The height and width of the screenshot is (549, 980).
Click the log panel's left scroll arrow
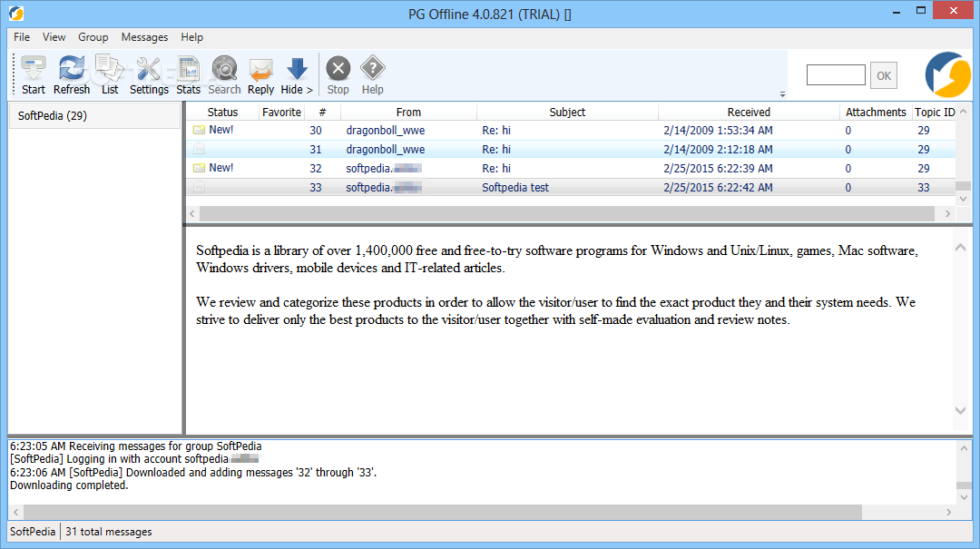pyautogui.click(x=16, y=512)
